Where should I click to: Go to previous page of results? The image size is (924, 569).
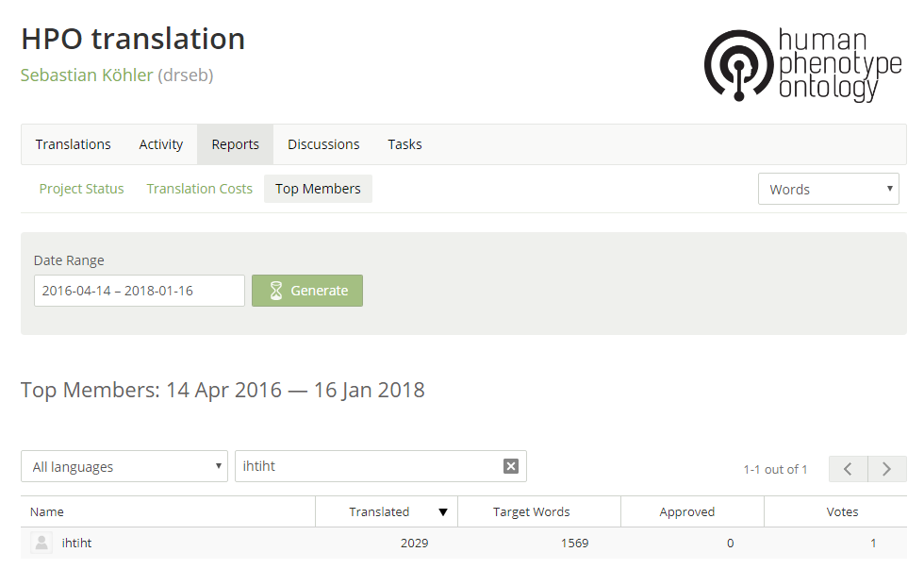point(848,469)
